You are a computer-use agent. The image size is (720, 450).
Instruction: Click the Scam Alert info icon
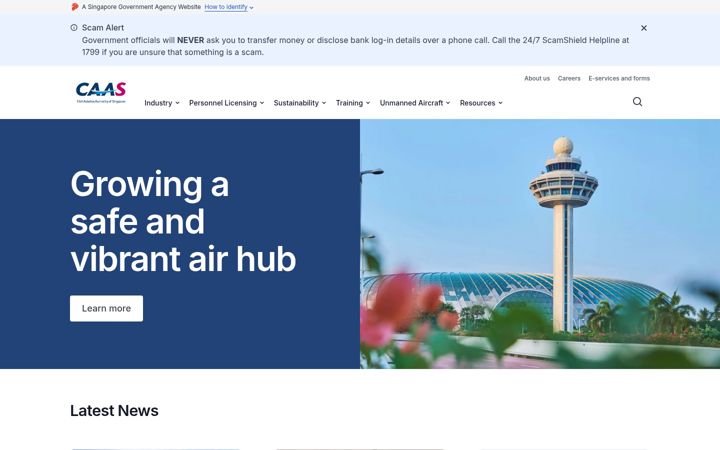click(x=74, y=28)
